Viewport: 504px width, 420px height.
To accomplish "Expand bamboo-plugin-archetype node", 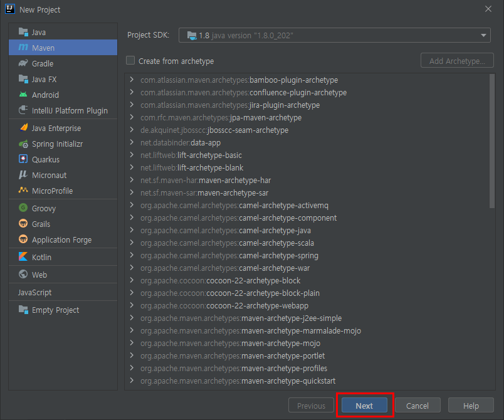I will tap(132, 80).
